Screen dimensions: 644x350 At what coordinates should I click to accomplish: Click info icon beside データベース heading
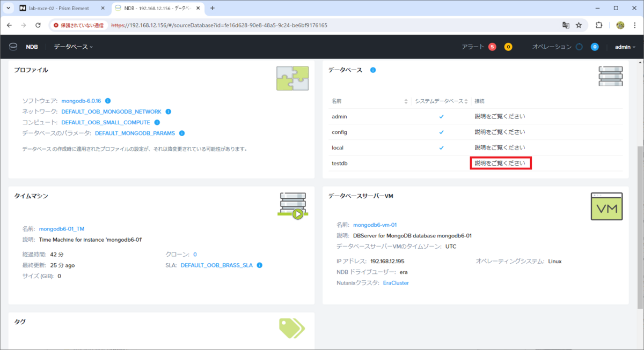pos(373,70)
